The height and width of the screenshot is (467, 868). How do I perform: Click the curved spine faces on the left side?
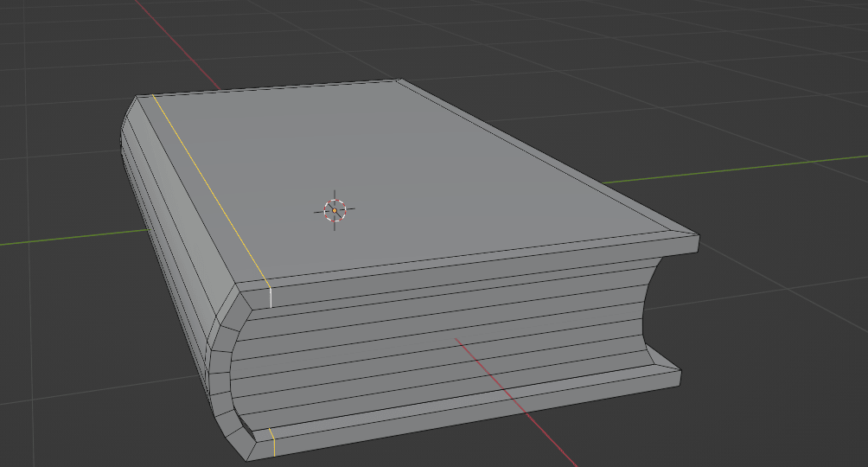[164, 233]
